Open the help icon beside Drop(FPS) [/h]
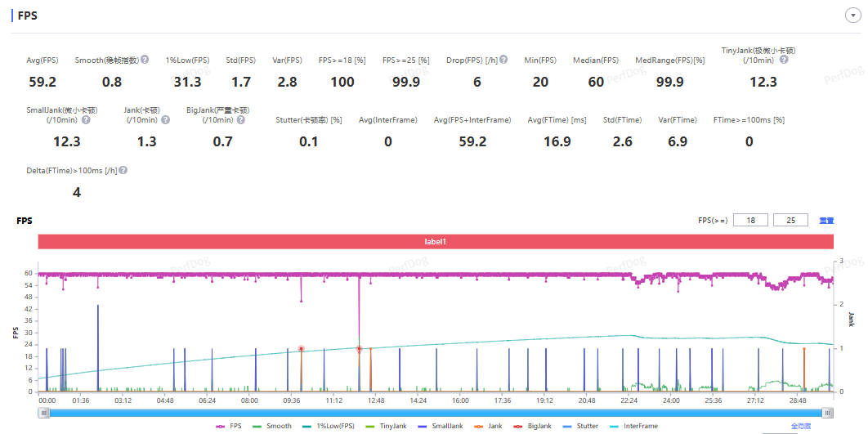Screen dimensions: 868x434 pos(503,59)
